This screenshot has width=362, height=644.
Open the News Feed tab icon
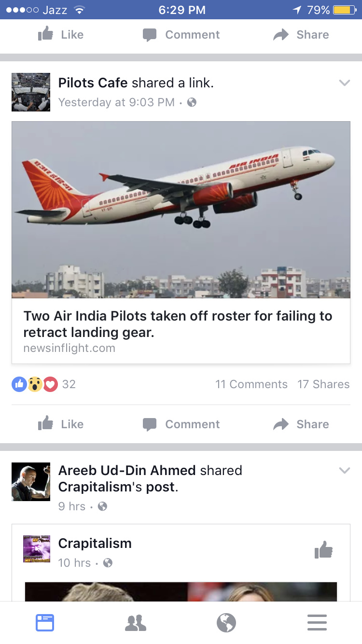click(x=45, y=623)
